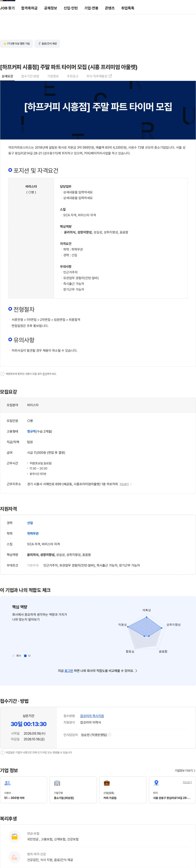Screen dimensions: 196x868
Task: Click the 산업(업종) briefcase icon
Action: pyautogui.click(x=107, y=783)
